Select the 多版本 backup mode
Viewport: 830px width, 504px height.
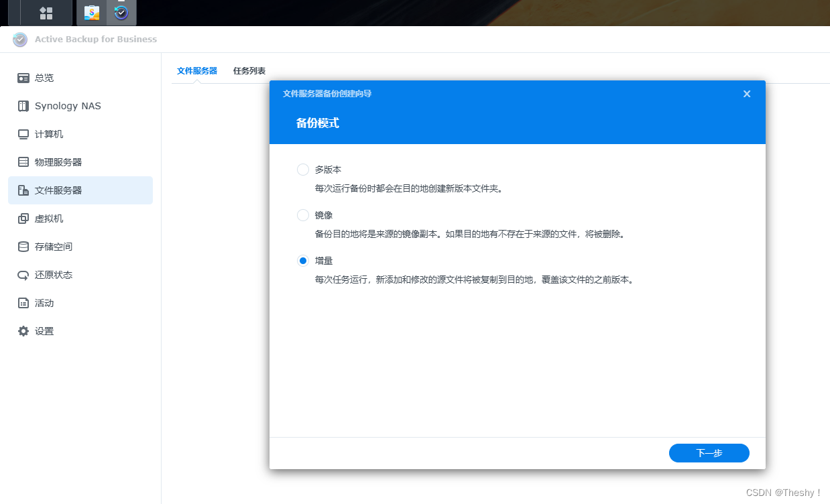(302, 170)
